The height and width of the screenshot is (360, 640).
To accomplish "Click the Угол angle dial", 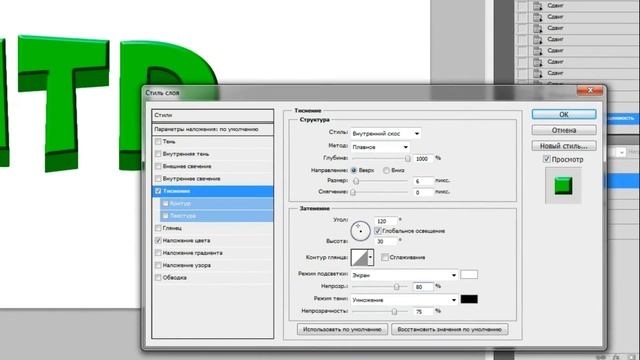I will 360,231.
